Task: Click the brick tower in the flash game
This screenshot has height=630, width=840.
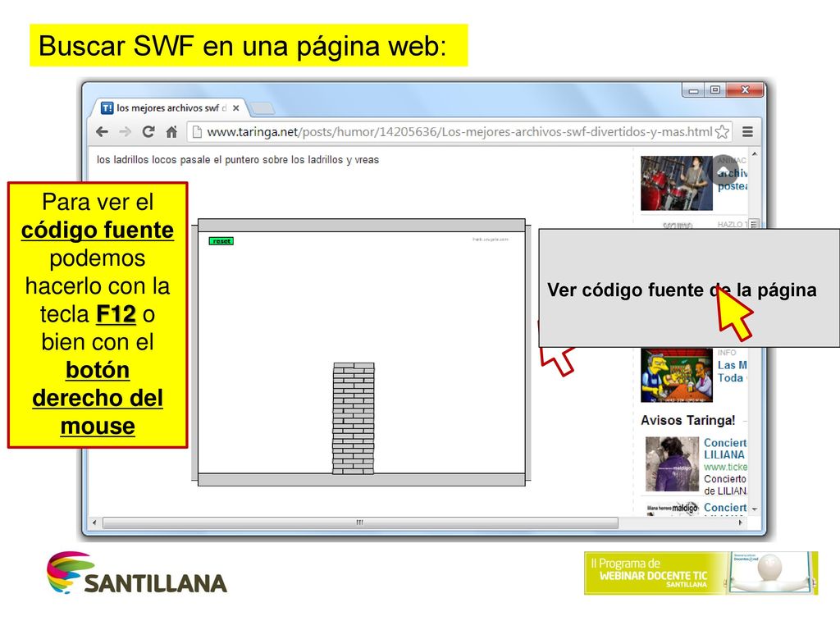Action: 354,418
